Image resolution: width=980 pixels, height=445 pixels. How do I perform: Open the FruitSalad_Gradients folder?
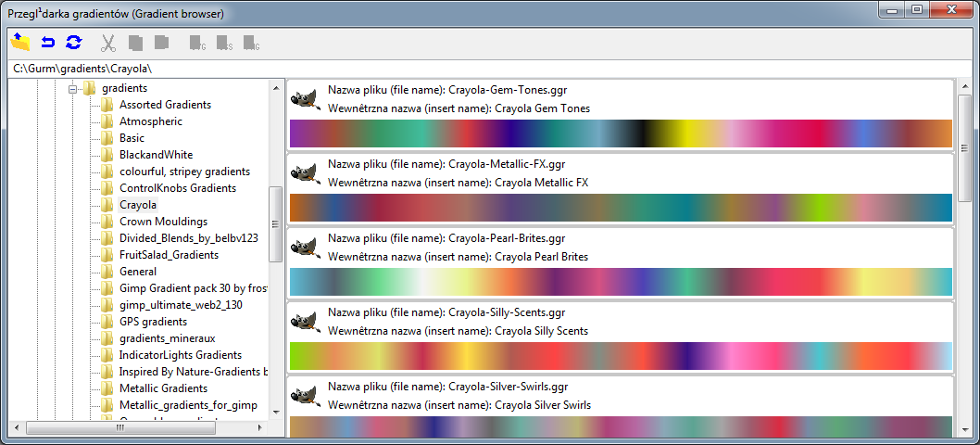tap(170, 255)
